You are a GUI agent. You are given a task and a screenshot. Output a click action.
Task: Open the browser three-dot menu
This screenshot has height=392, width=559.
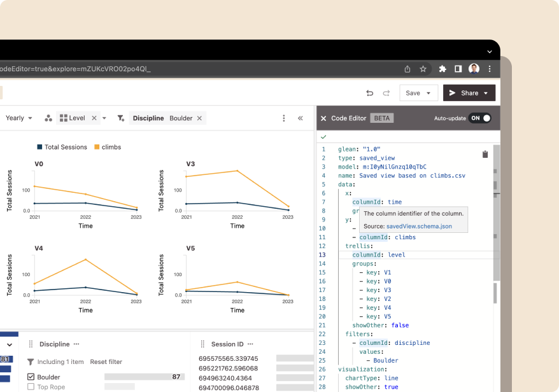pyautogui.click(x=490, y=69)
